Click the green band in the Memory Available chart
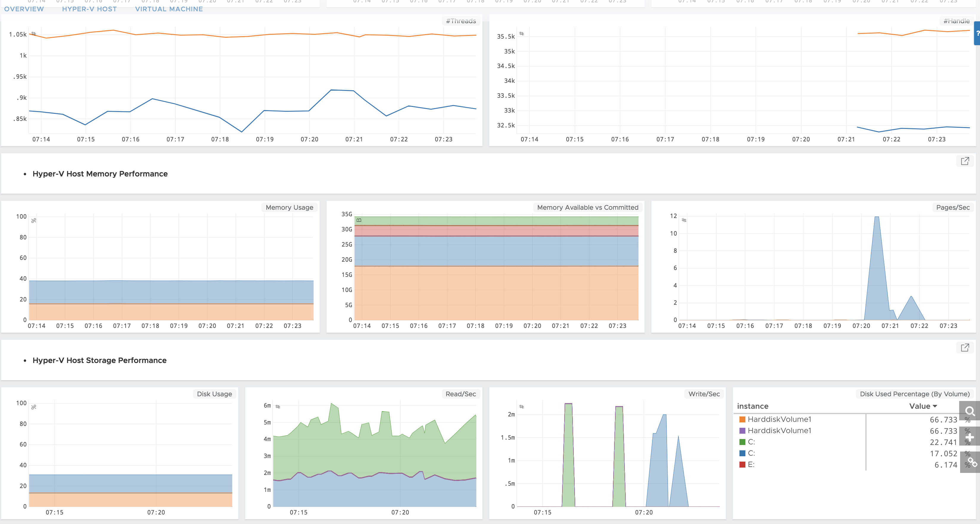This screenshot has width=980, height=524. click(x=497, y=221)
